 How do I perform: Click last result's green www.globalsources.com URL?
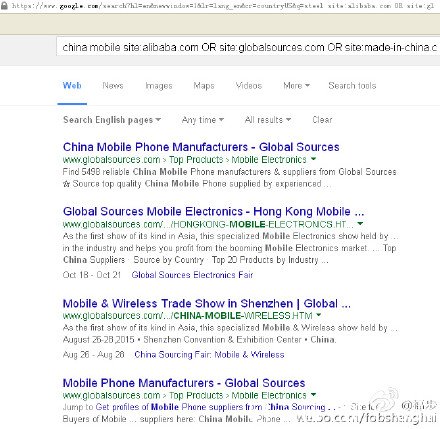coord(111,395)
